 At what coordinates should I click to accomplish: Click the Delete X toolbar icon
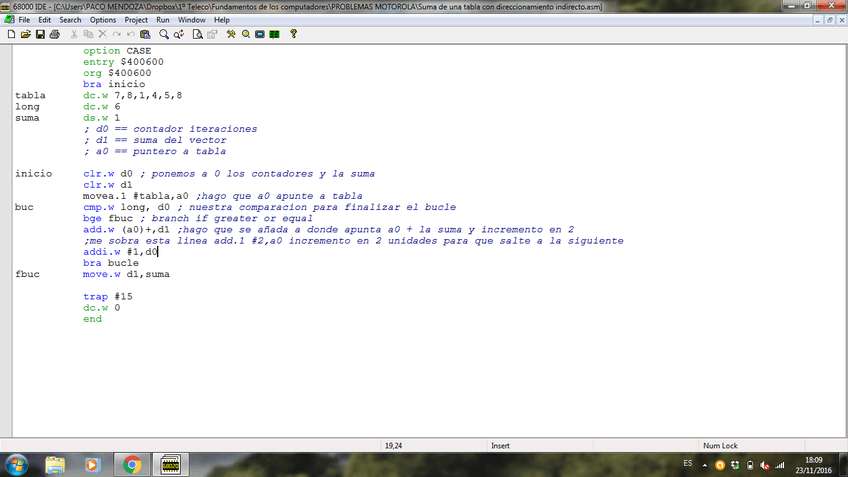point(102,34)
